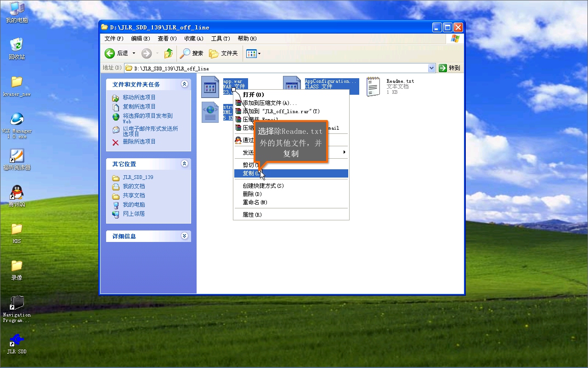Select the XML globe file icon
Image resolution: width=588 pixels, height=368 pixels.
pyautogui.click(x=210, y=112)
